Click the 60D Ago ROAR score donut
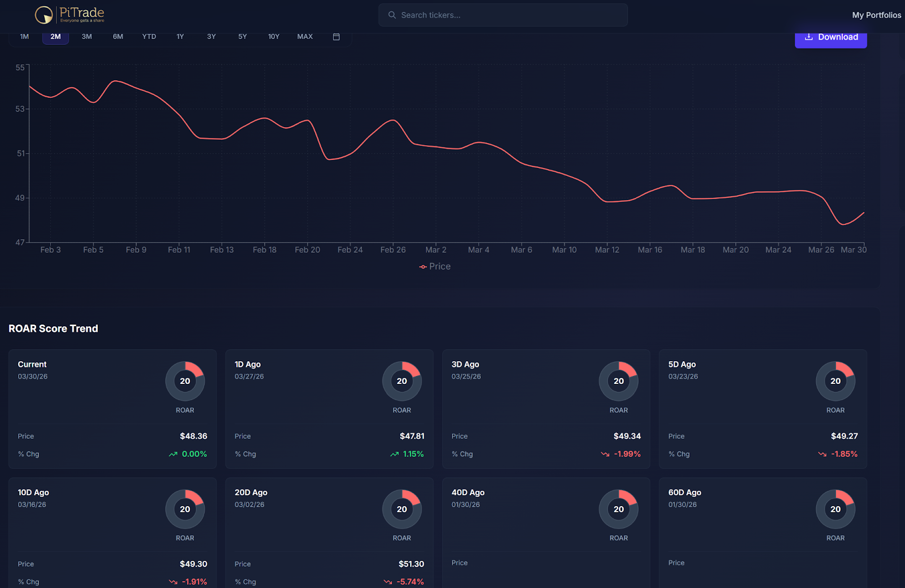905x588 pixels. click(835, 509)
